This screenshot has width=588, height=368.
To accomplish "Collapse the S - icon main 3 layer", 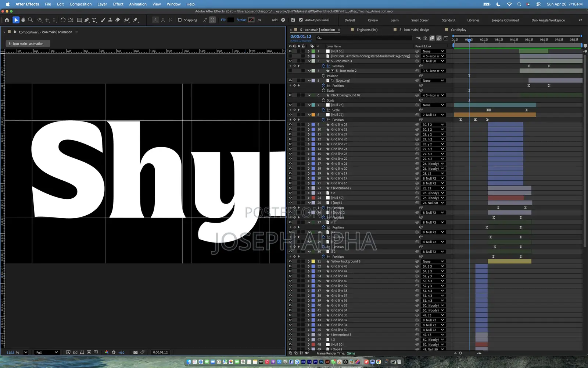I will 309,61.
